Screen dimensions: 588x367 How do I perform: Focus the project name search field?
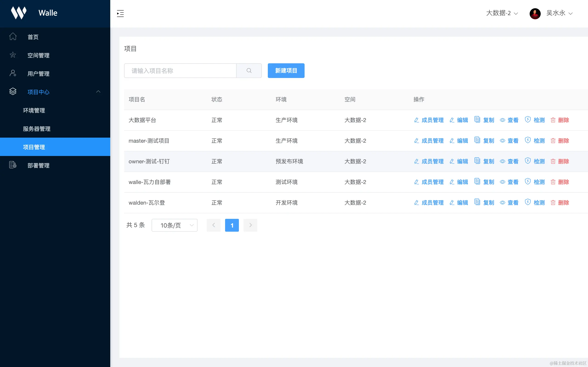click(180, 71)
